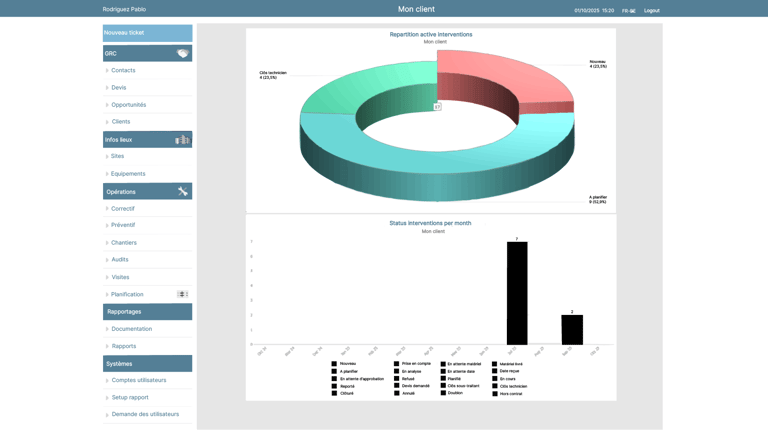The height and width of the screenshot is (430, 768).
Task: Toggle Clôturé legend entry
Action: pyautogui.click(x=342, y=393)
